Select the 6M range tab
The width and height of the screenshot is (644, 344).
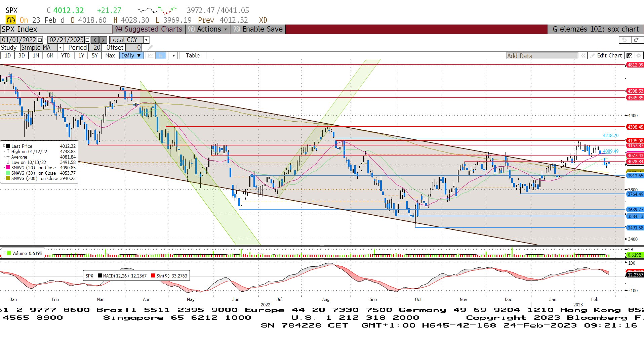[50, 55]
